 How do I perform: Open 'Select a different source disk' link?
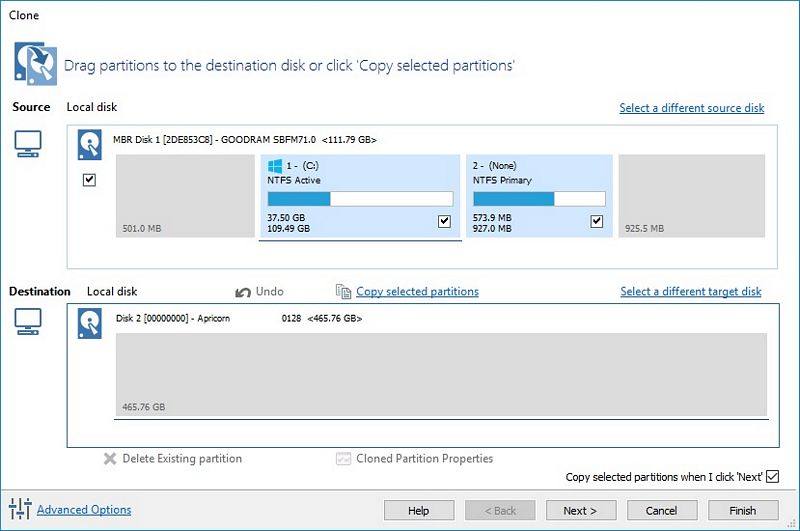[x=692, y=108]
